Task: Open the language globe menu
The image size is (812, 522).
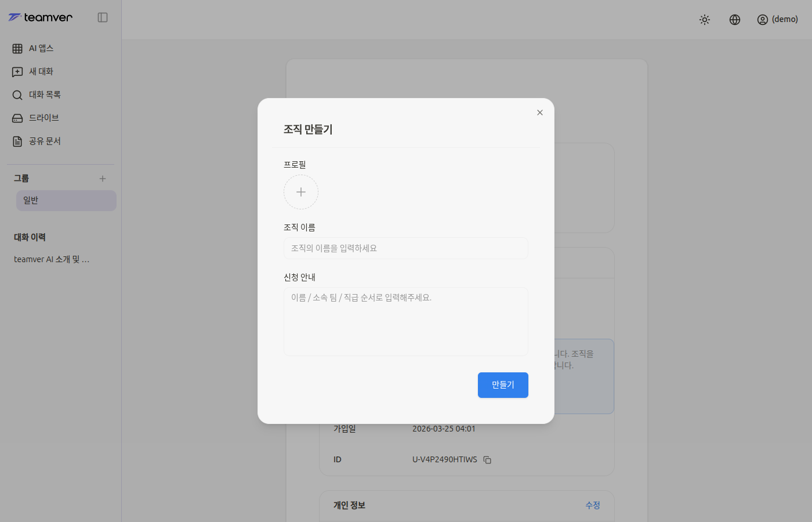Action: 735,20
